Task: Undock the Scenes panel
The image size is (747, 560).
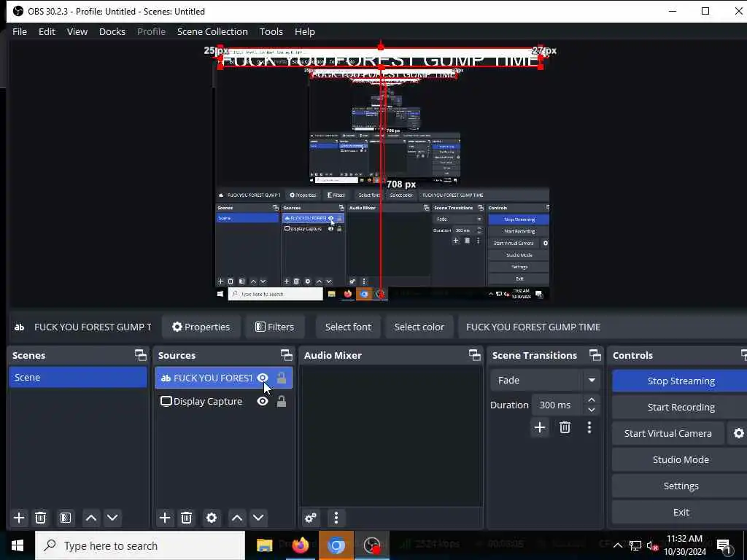Action: (141, 355)
